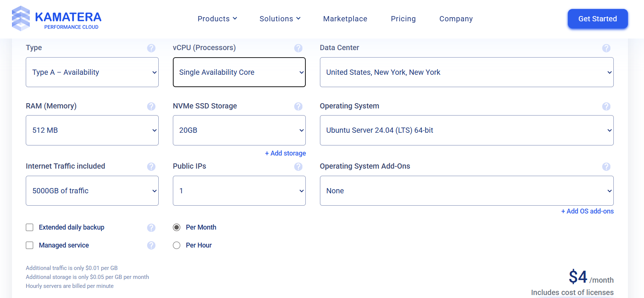Open the Ubuntu Server 24.04 OS dropdown
644x298 pixels.
467,130
